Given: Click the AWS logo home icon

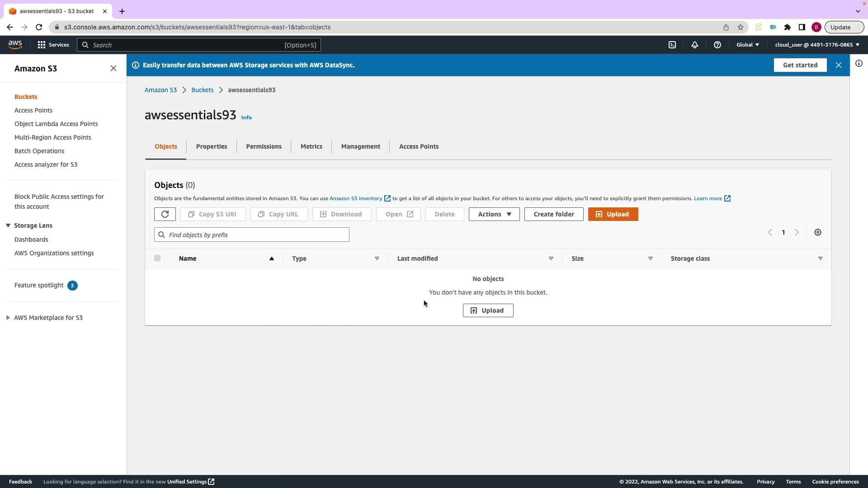Looking at the screenshot, I should 15,45.
